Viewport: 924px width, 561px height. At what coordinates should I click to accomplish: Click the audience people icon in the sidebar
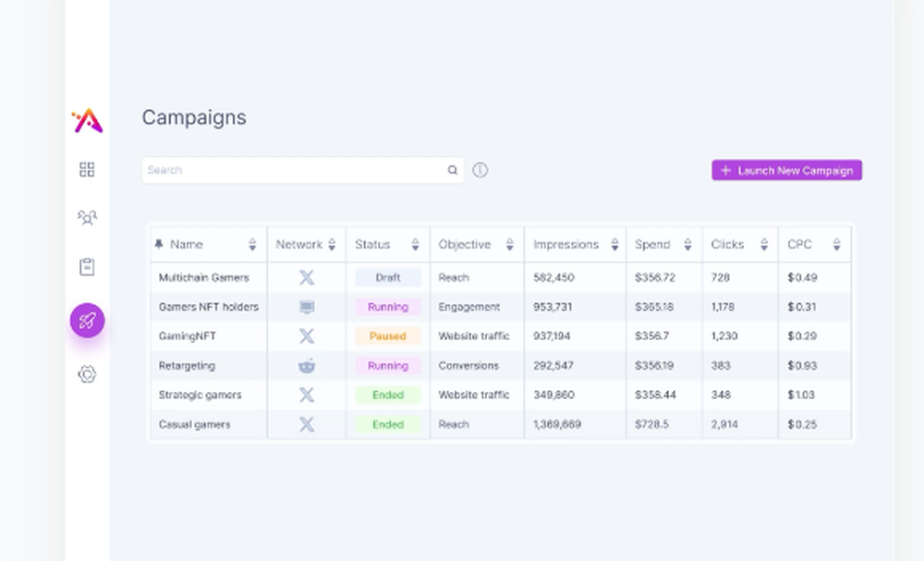coord(87,216)
